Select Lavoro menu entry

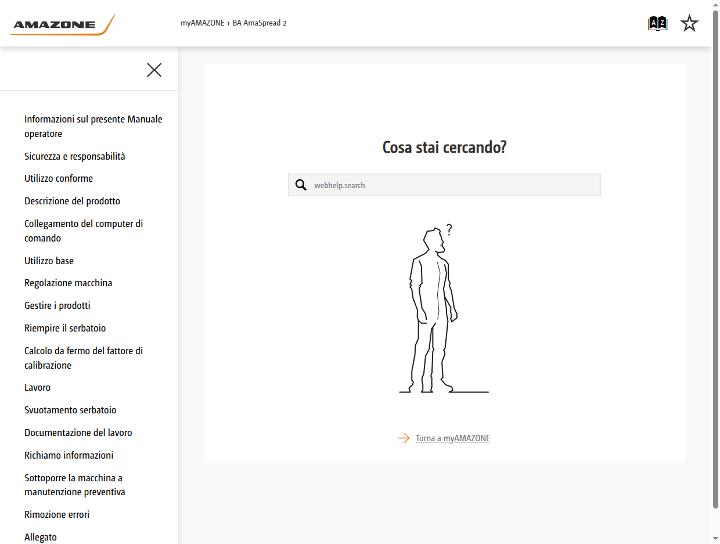[x=37, y=387]
